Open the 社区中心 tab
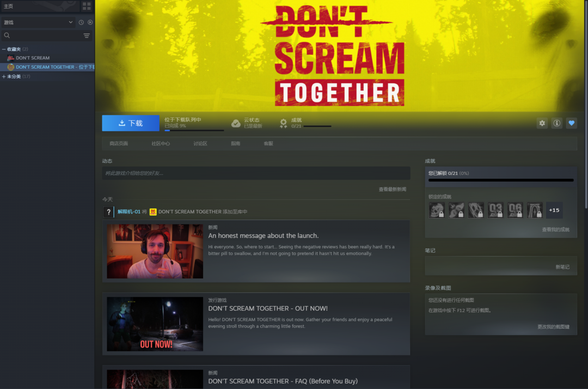The height and width of the screenshot is (389, 588). [x=161, y=144]
